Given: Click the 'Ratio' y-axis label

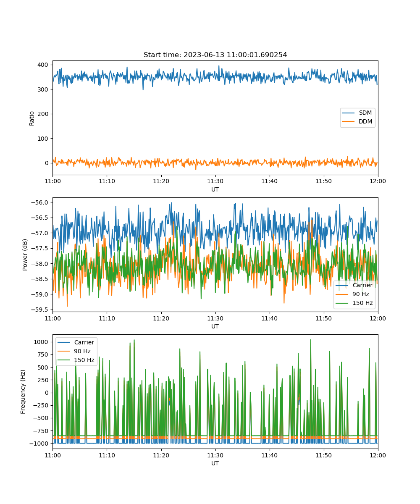Looking at the screenshot, I should [32, 118].
